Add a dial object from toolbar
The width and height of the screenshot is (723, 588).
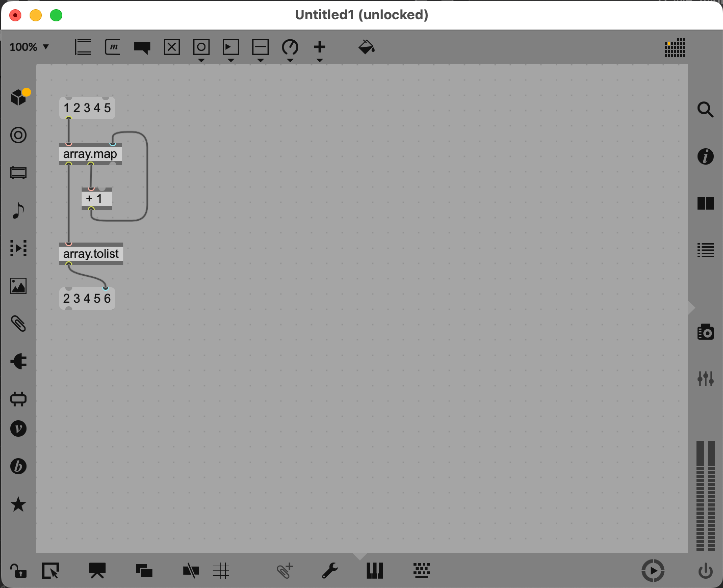(290, 47)
